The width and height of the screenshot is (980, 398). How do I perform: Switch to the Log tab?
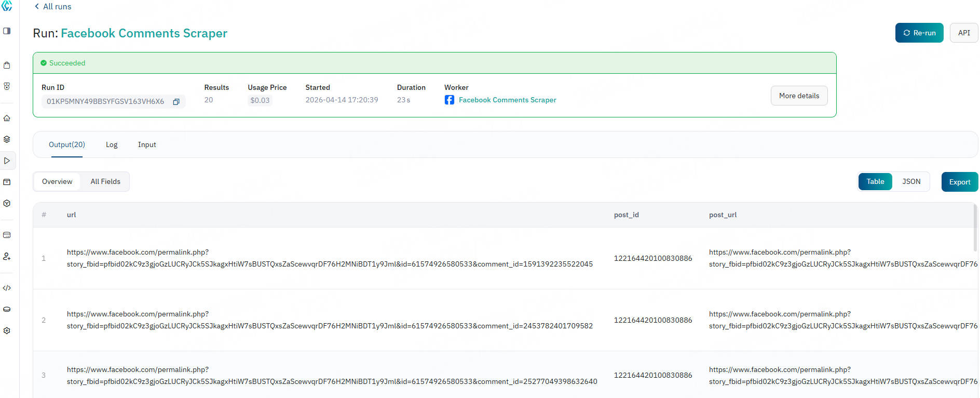(x=112, y=145)
